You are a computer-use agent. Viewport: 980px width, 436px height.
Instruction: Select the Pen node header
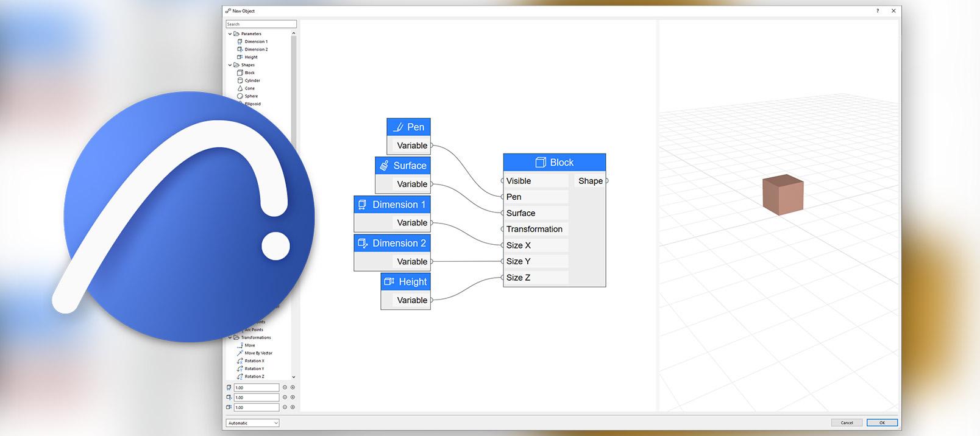click(x=409, y=127)
